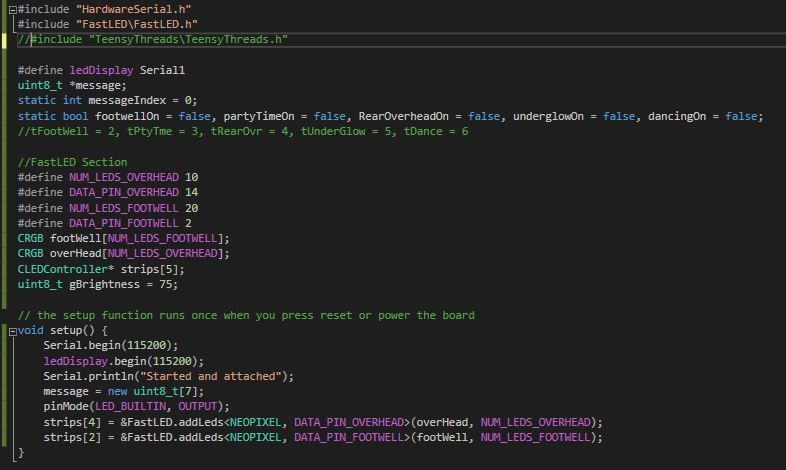Image resolution: width=786 pixels, height=470 pixels.
Task: Click DATA_PIN_OVERHEAD in its #define line
Action: [124, 192]
